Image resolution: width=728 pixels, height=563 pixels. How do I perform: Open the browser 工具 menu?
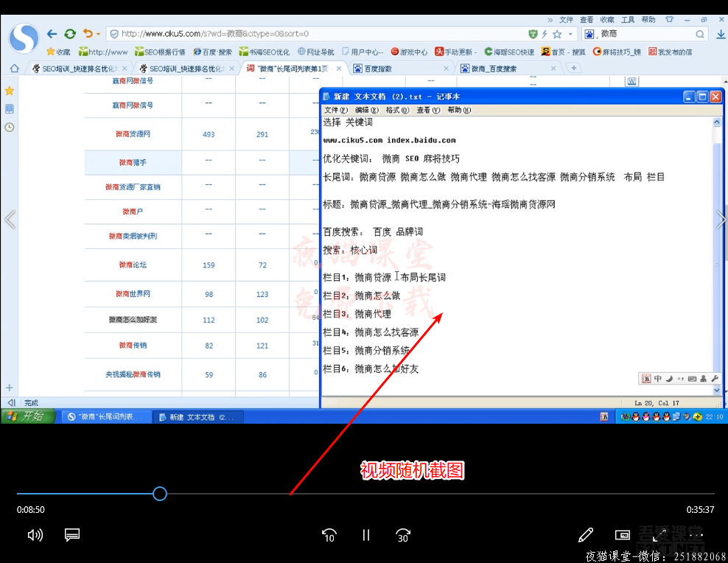[628, 19]
